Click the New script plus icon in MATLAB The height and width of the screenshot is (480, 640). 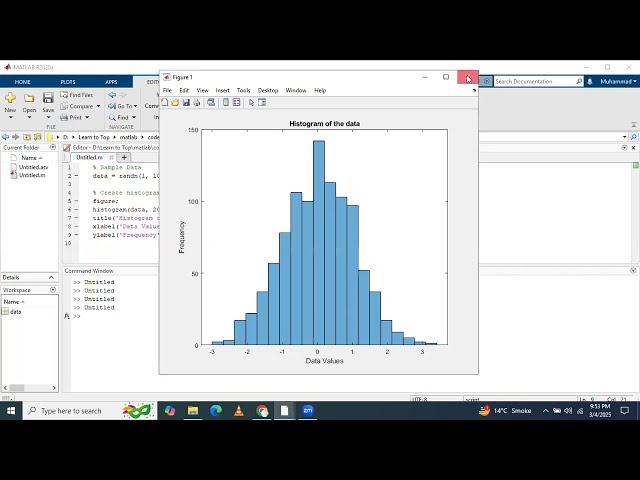click(10, 98)
